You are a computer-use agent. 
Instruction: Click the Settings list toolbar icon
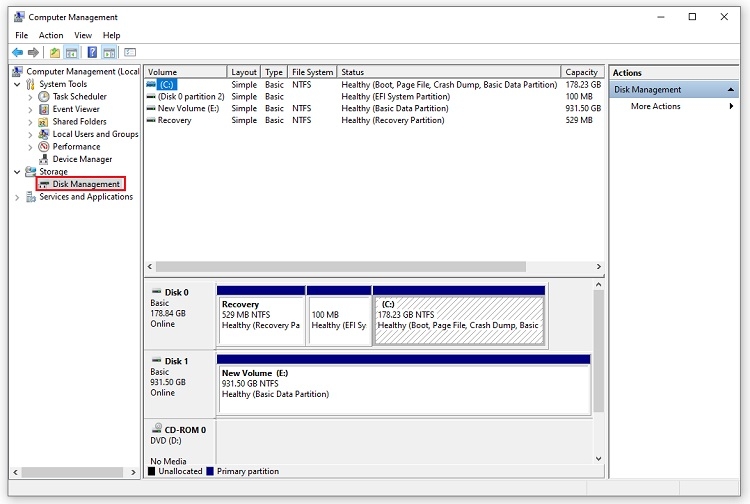[130, 52]
